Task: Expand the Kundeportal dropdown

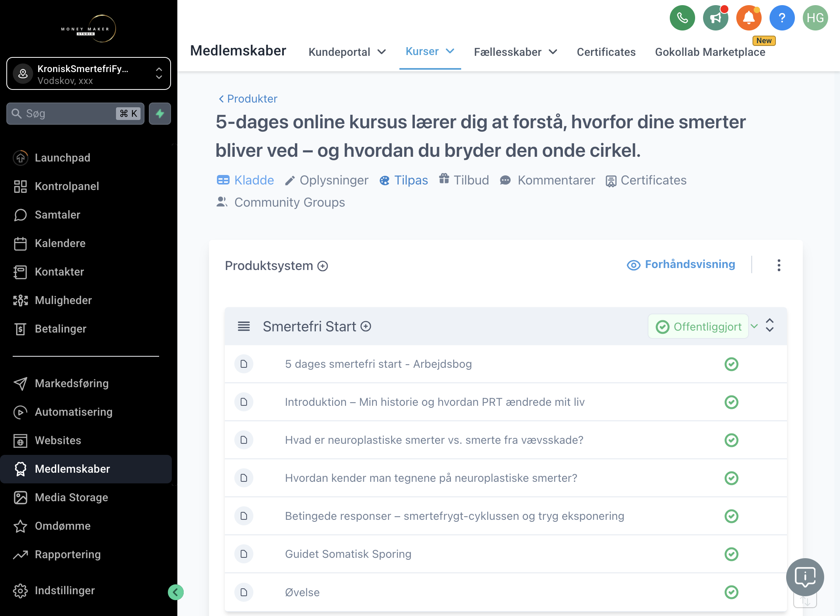Action: click(347, 52)
